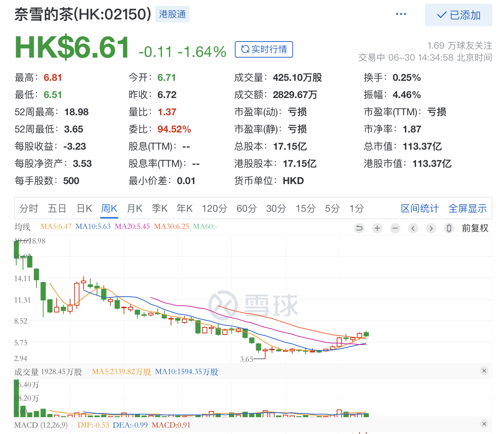Open the 月K chart tab
The image size is (504, 434).
[135, 208]
